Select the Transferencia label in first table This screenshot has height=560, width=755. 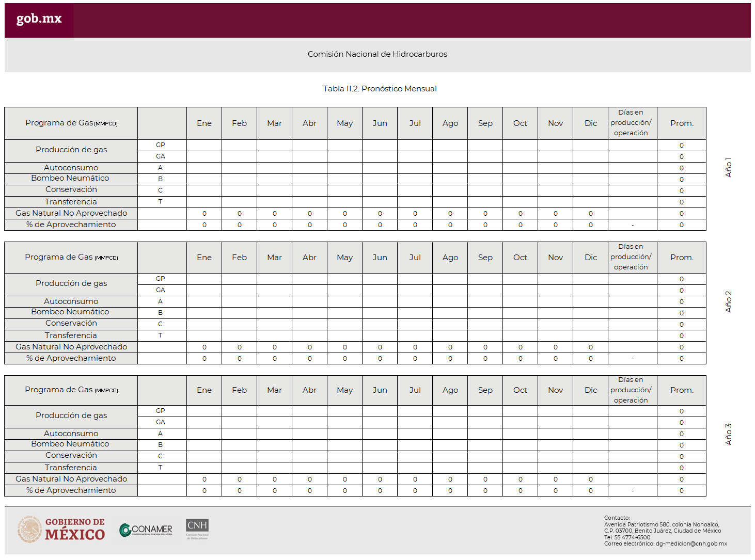pos(71,201)
